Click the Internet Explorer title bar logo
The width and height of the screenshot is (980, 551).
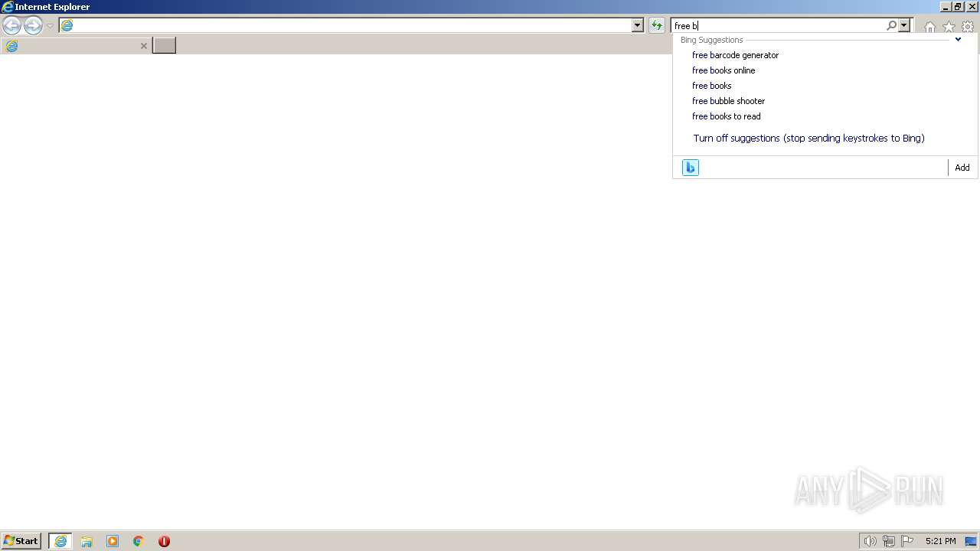pyautogui.click(x=8, y=7)
